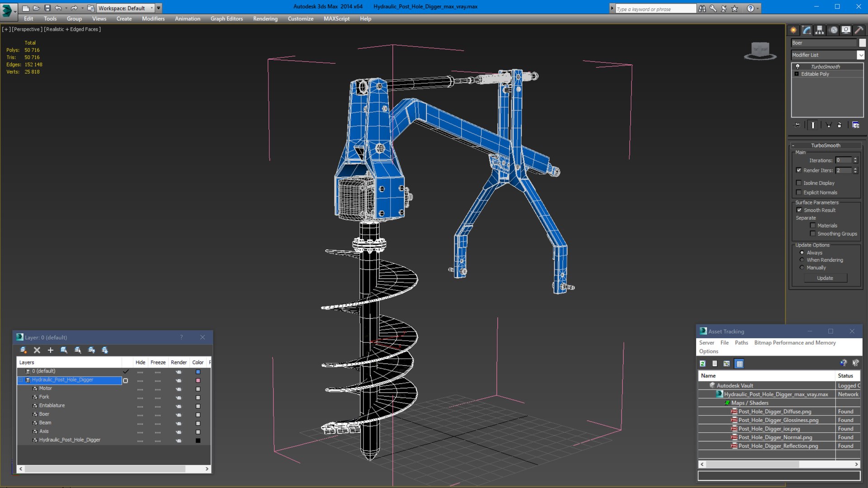
Task: Click the Subscription Center key icon
Action: coord(713,8)
